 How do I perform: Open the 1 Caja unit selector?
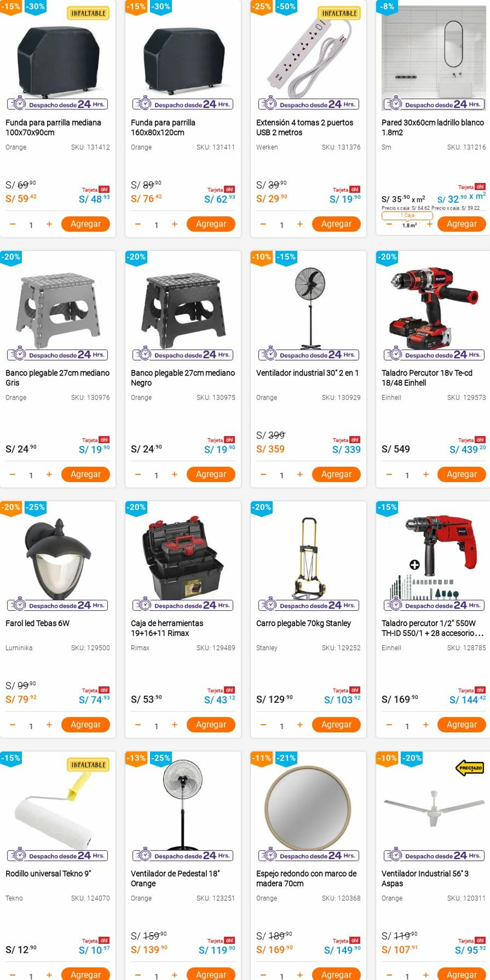tap(407, 215)
